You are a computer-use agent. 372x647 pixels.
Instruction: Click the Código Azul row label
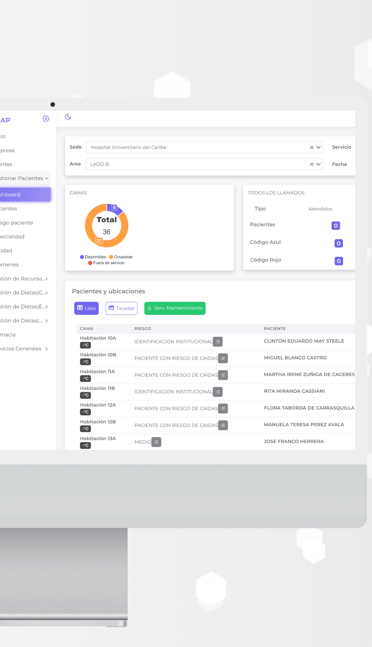pos(265,242)
